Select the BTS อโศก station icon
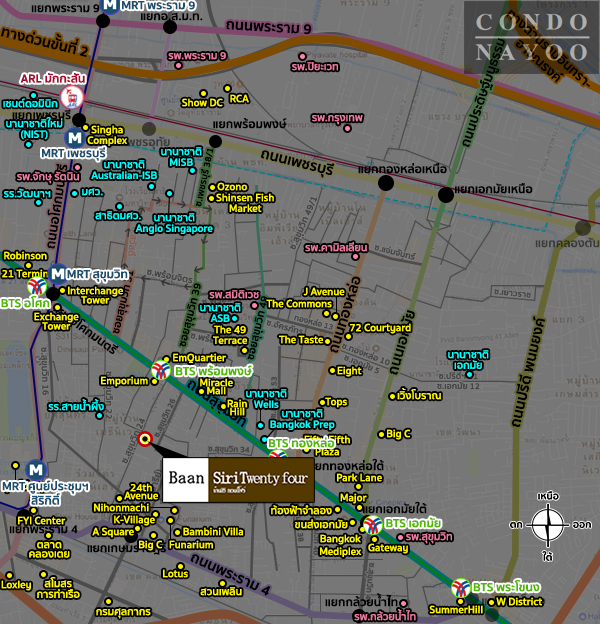600x624 pixels. tap(37, 286)
